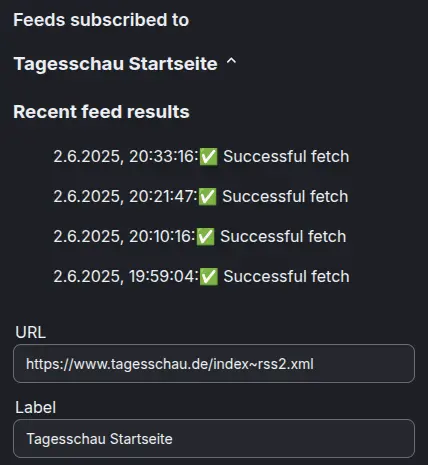Focus the URL input field
Viewport: 428px width, 465px height.
[x=214, y=363]
